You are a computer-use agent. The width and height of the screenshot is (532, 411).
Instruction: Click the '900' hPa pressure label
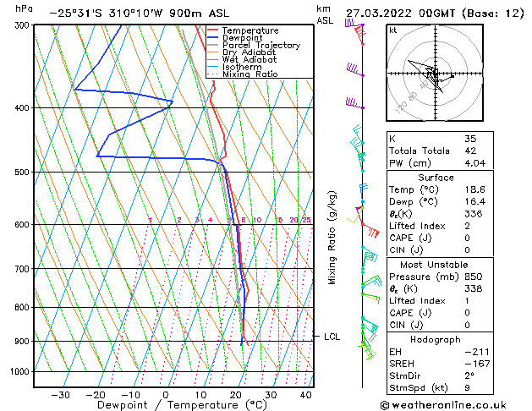coord(24,341)
